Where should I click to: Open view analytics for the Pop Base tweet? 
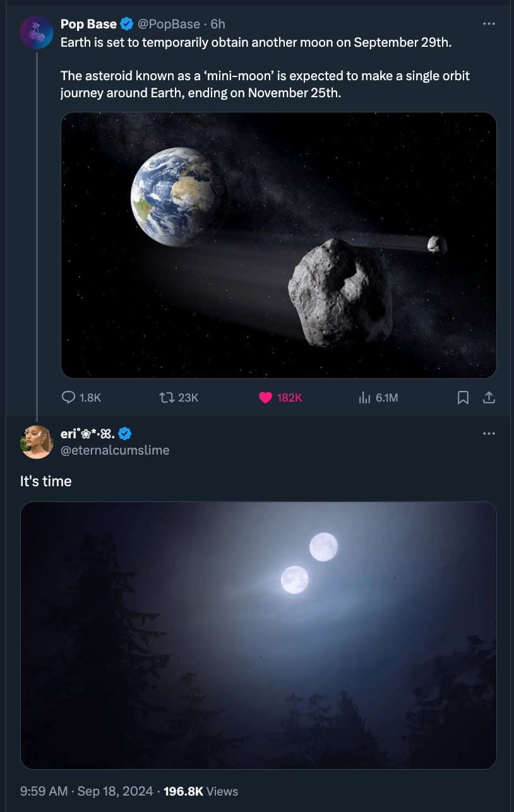tap(364, 398)
